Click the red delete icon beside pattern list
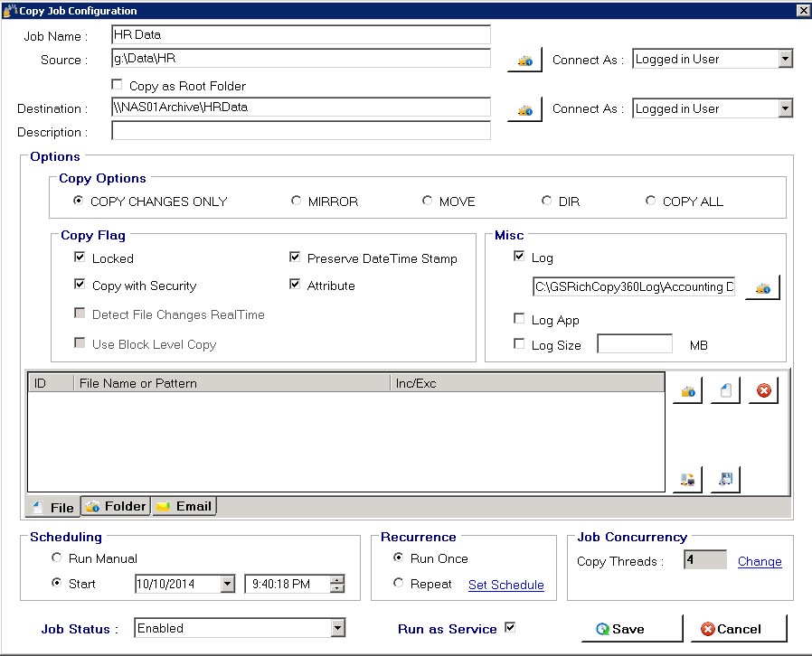This screenshot has height=656, width=812. coord(763,391)
